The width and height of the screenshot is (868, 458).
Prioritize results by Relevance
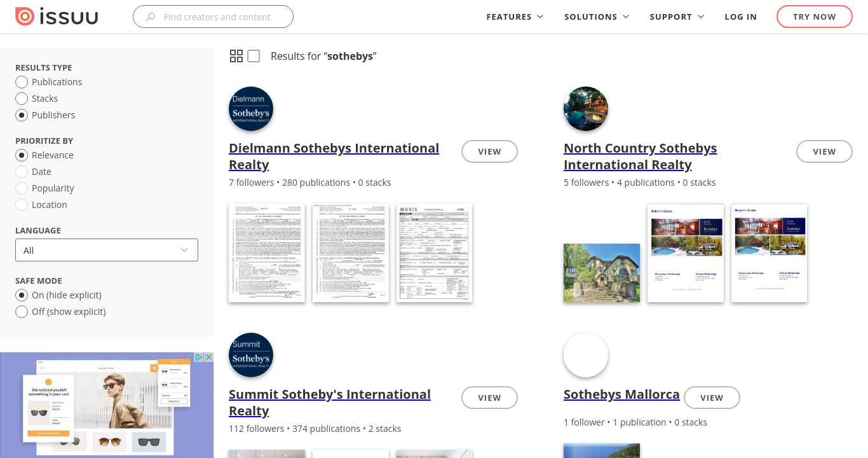(x=22, y=155)
